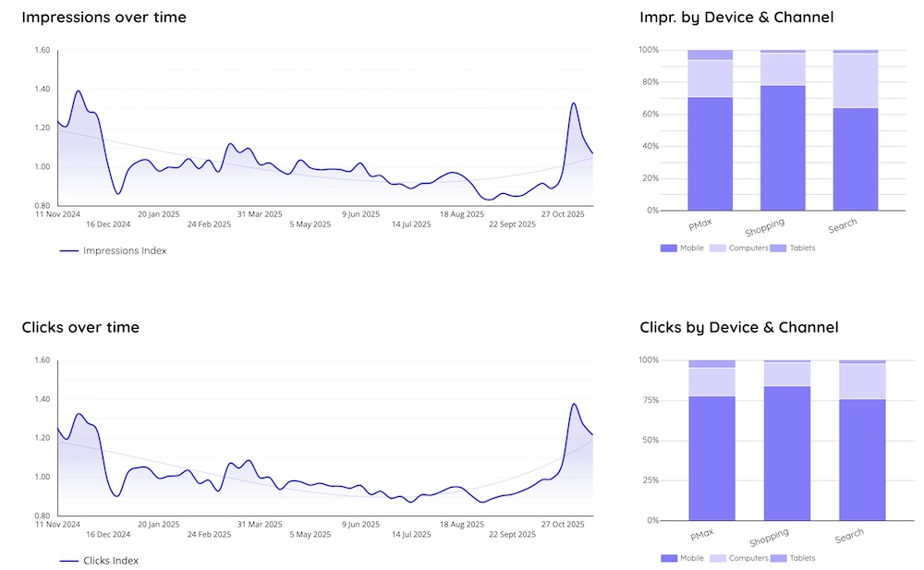Screen dimensions: 924x570
Task: Click Mobile legend swatch in Impr. by Device chart
Action: [x=668, y=248]
